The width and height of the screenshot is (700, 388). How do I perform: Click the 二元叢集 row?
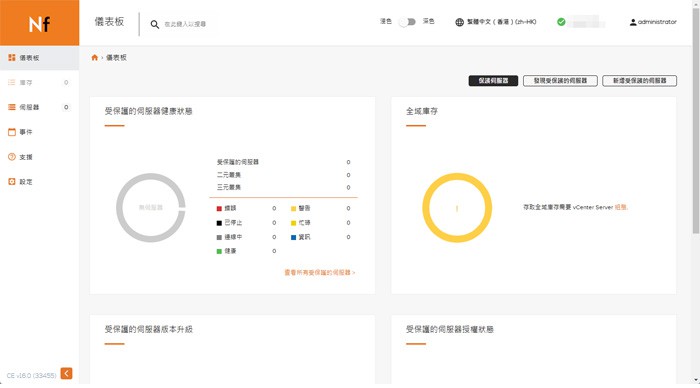(x=283, y=175)
